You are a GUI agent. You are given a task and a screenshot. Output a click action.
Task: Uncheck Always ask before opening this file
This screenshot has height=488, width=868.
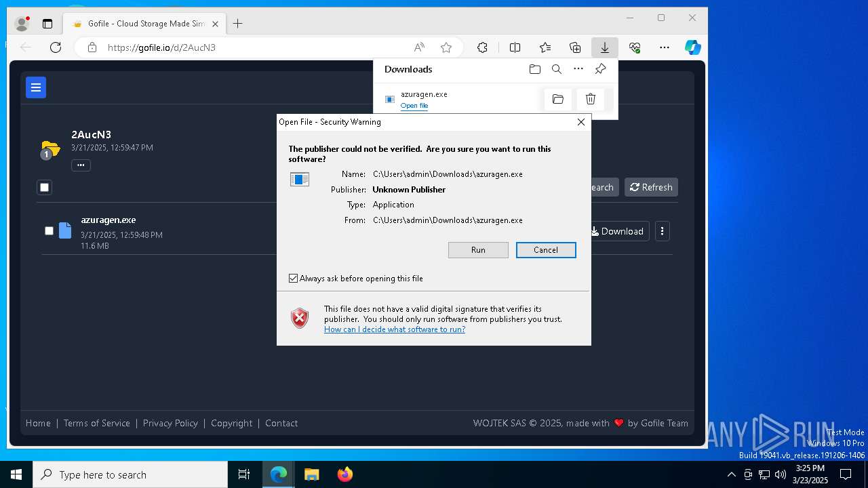tap(294, 279)
